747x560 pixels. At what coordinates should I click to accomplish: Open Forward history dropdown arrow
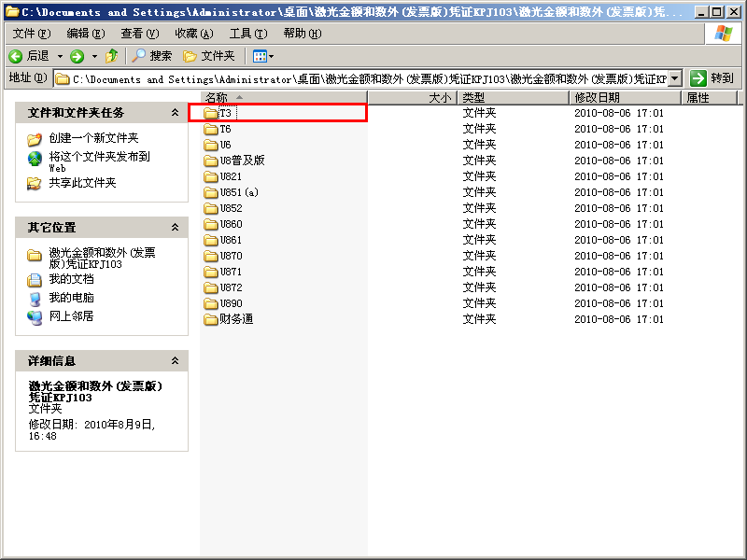tap(95, 56)
